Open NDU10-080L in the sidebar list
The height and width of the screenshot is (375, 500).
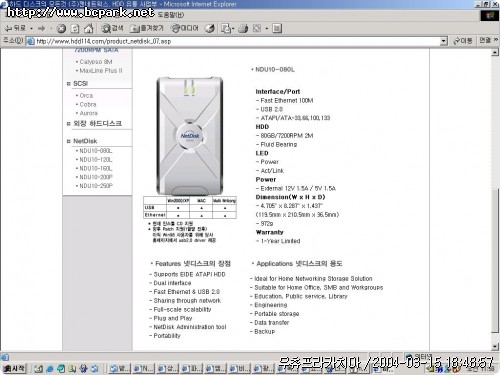(96, 151)
